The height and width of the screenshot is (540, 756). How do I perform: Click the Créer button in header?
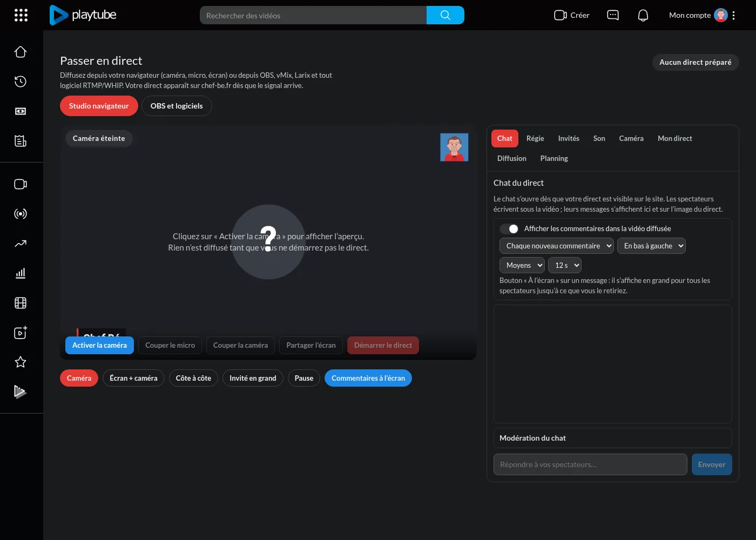tap(572, 15)
